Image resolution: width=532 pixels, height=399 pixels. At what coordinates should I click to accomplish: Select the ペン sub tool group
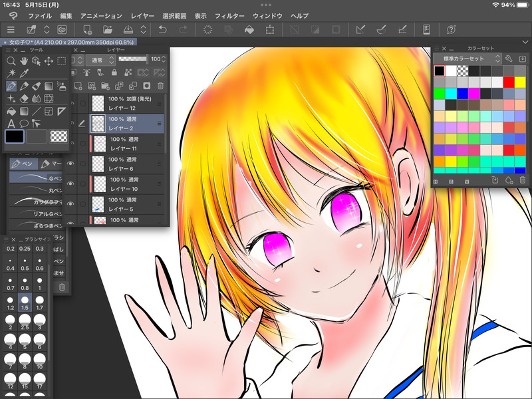pos(23,164)
